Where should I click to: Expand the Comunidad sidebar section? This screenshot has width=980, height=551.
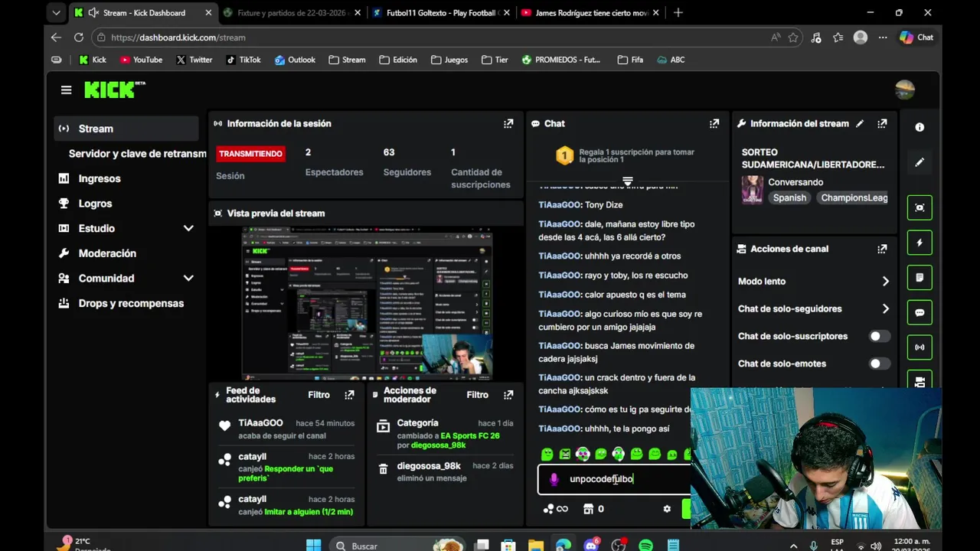(188, 279)
